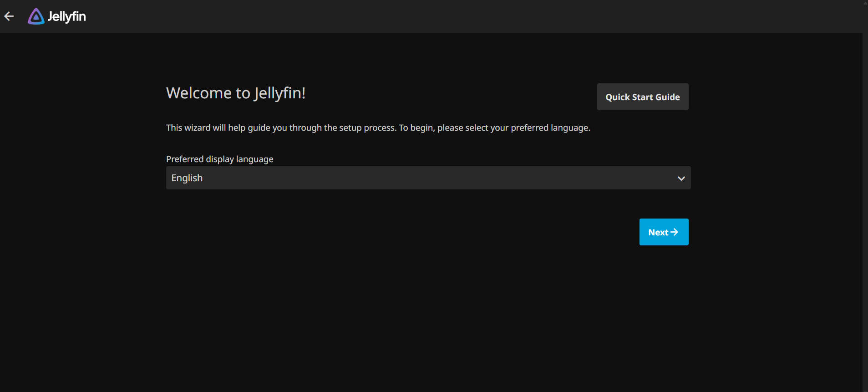The width and height of the screenshot is (868, 392).
Task: Click the Jellyfin wordmark text
Action: [x=67, y=16]
